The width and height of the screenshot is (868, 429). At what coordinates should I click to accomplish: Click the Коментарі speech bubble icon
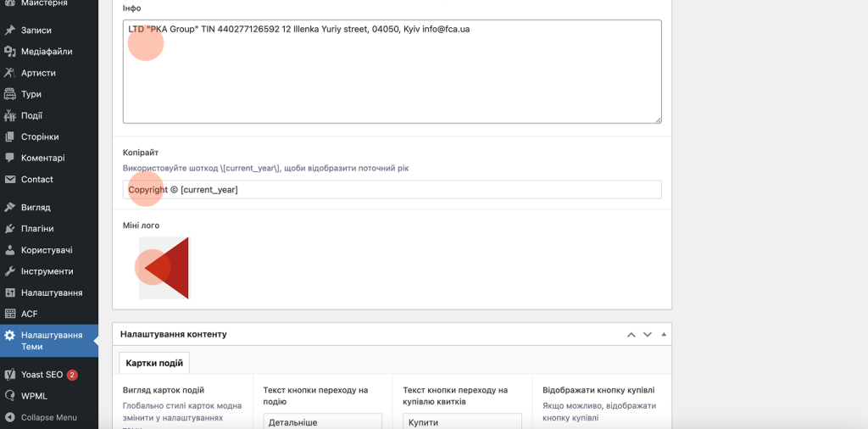[10, 158]
